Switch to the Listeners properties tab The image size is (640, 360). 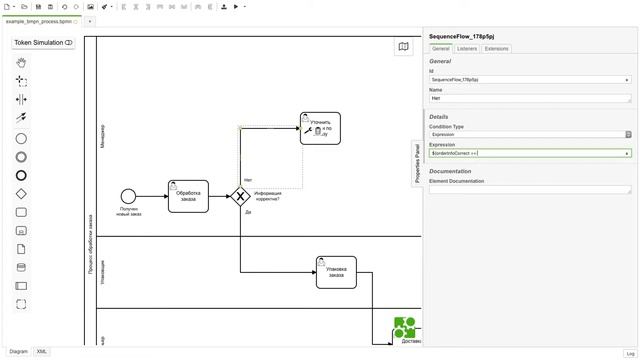pyautogui.click(x=467, y=49)
